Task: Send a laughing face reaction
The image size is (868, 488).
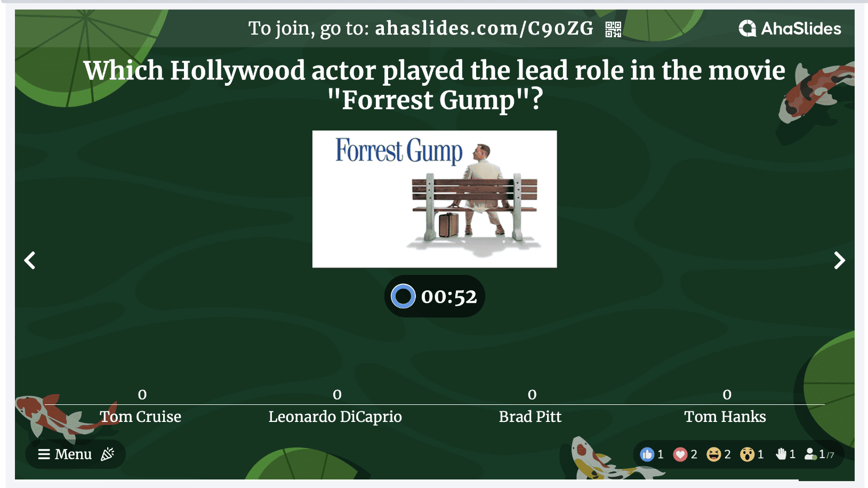Action: click(x=713, y=454)
